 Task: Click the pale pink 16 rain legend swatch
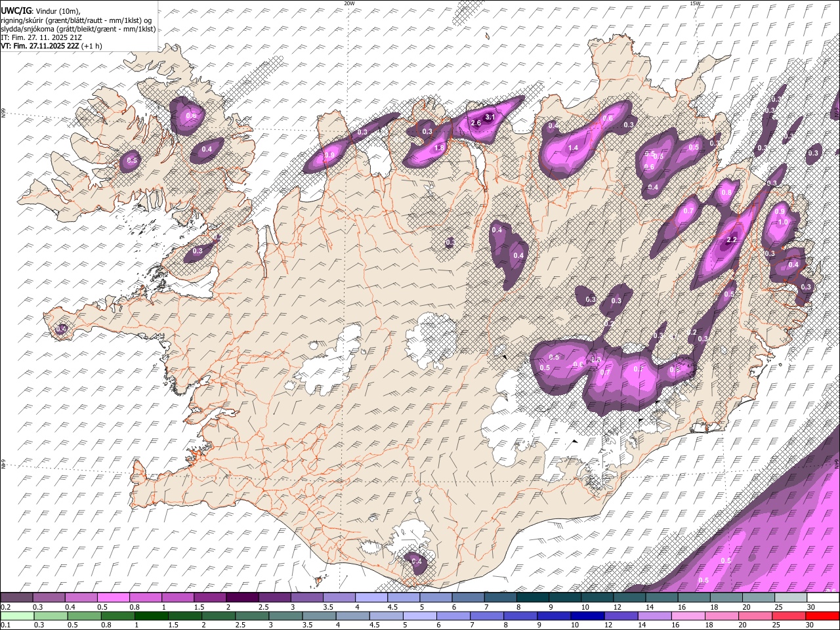pos(688,616)
